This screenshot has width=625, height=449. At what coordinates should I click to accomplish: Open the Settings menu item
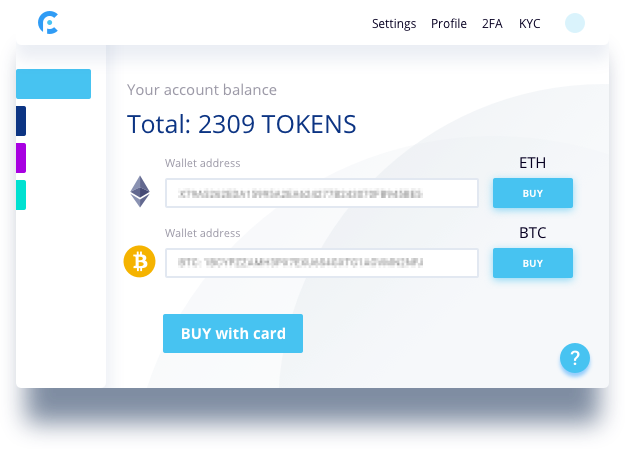coord(394,24)
